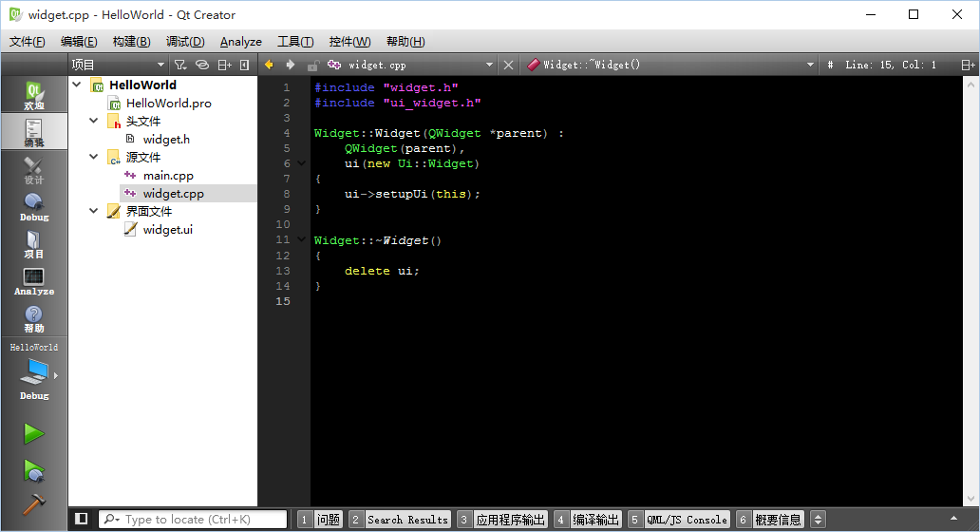The width and height of the screenshot is (980, 532).
Task: Open the 工具(T) menu
Action: 295,41
